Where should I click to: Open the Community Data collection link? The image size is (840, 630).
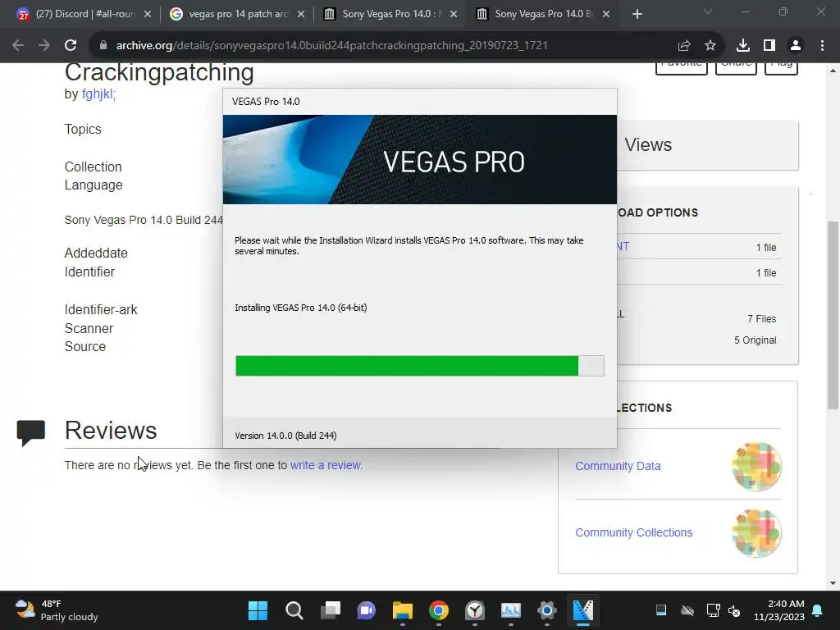618,466
